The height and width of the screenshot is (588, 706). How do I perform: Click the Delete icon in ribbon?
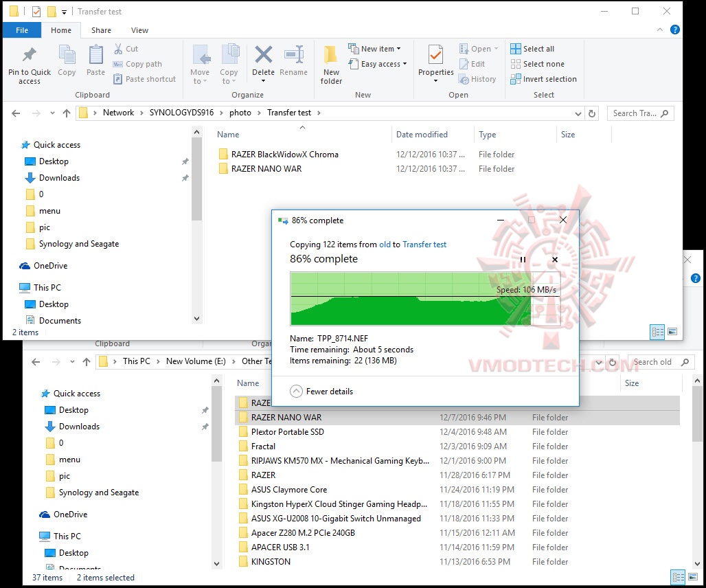pyautogui.click(x=264, y=55)
